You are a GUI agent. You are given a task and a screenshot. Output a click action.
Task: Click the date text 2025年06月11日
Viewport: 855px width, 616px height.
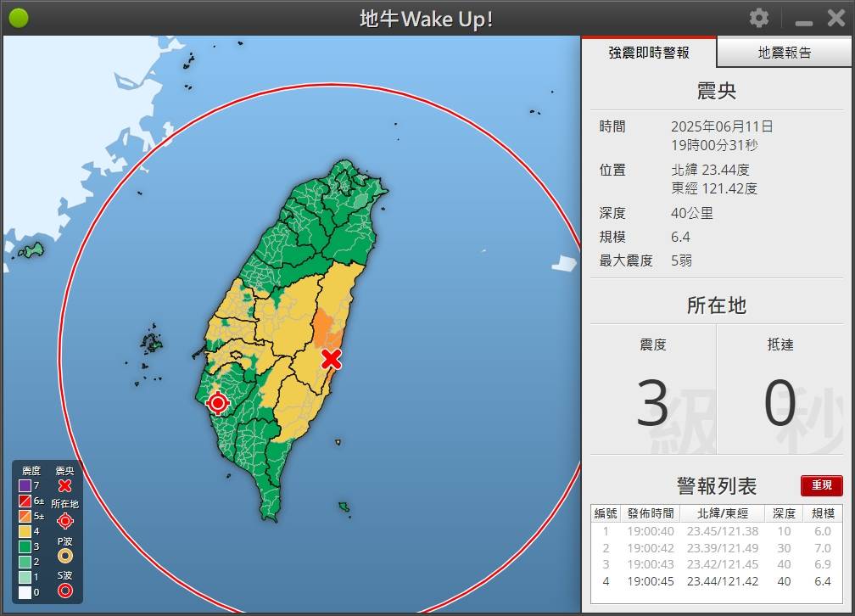pos(722,126)
